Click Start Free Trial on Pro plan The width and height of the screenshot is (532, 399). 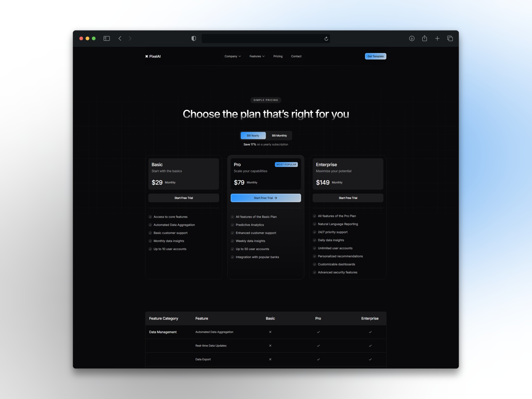pos(266,197)
